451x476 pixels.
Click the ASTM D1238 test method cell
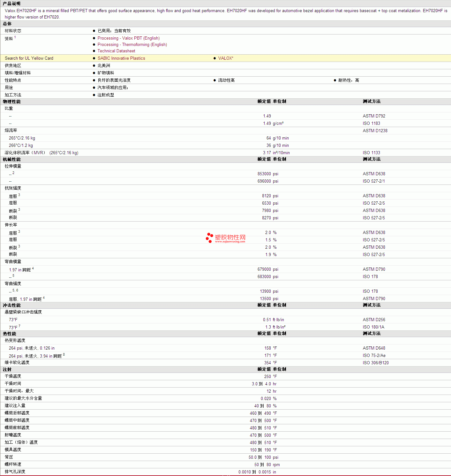coord(375,131)
